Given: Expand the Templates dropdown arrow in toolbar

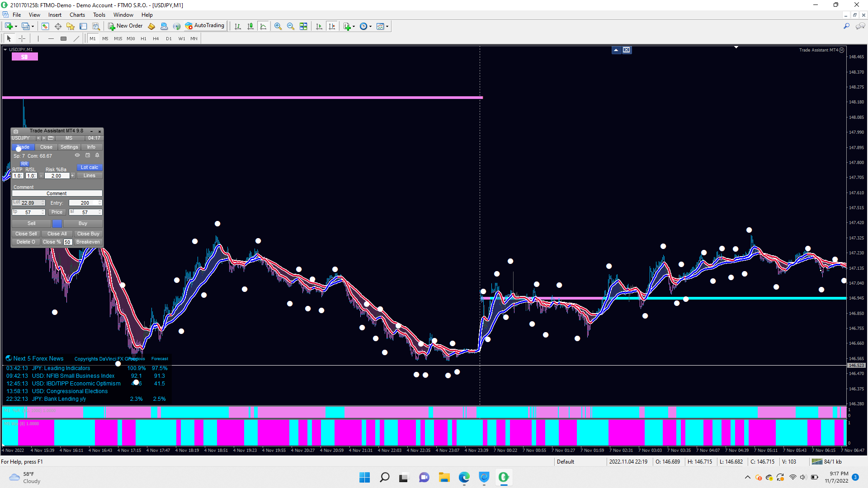Looking at the screenshot, I should (x=387, y=27).
